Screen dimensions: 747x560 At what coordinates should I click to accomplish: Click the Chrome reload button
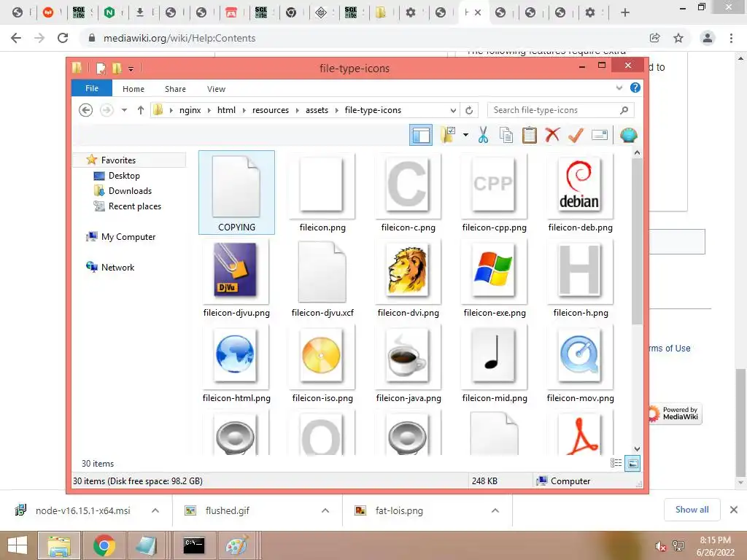point(63,38)
